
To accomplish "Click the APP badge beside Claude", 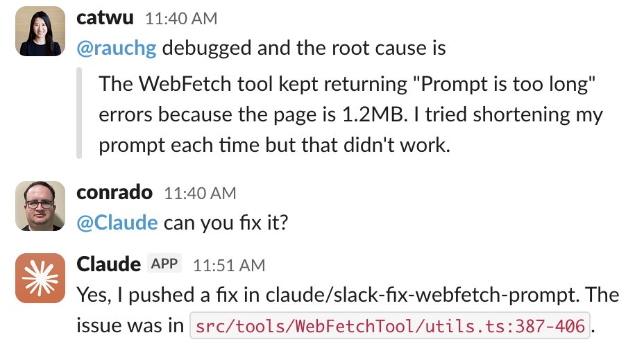I will [x=164, y=264].
